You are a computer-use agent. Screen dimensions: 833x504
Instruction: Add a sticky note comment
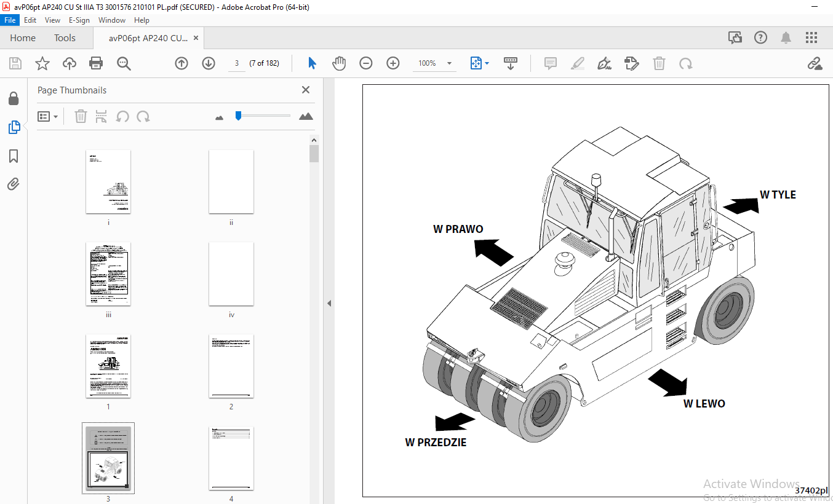551,63
